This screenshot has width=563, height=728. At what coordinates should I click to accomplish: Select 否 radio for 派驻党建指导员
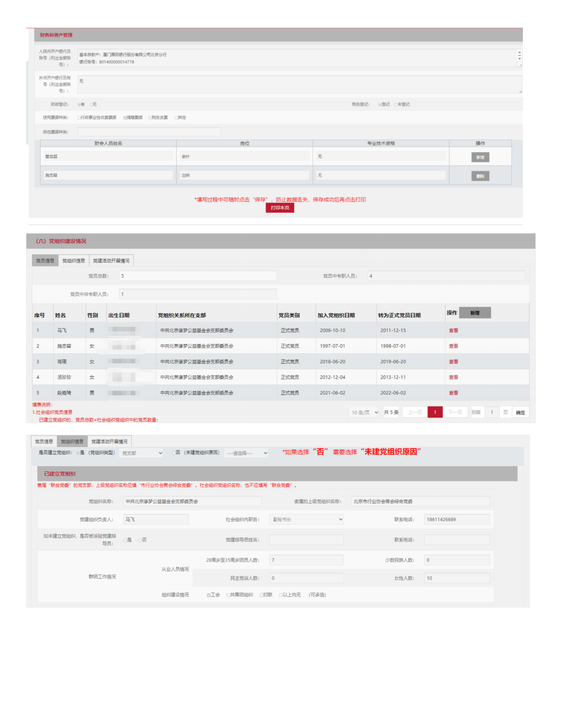tap(140, 540)
